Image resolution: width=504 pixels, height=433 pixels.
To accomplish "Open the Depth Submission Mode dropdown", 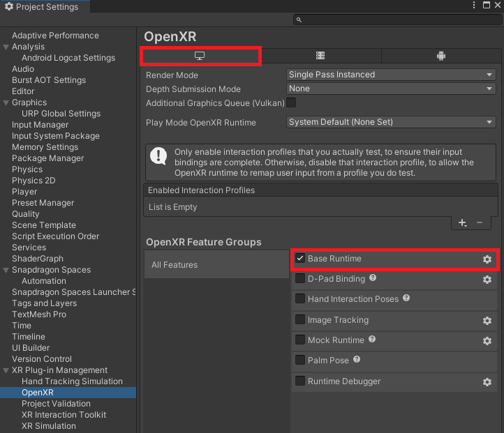I will click(x=391, y=89).
